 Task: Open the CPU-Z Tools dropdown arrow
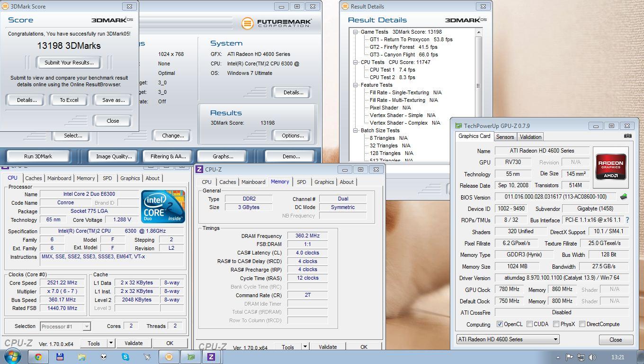(111, 343)
